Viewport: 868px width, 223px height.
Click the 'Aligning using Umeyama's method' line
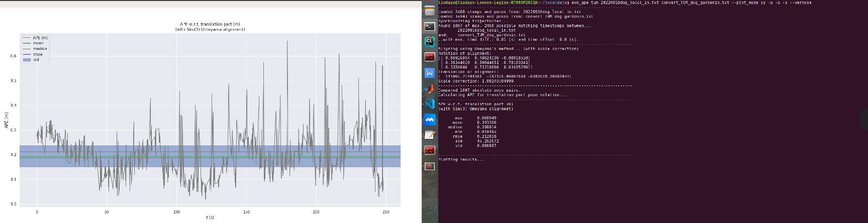(509, 49)
